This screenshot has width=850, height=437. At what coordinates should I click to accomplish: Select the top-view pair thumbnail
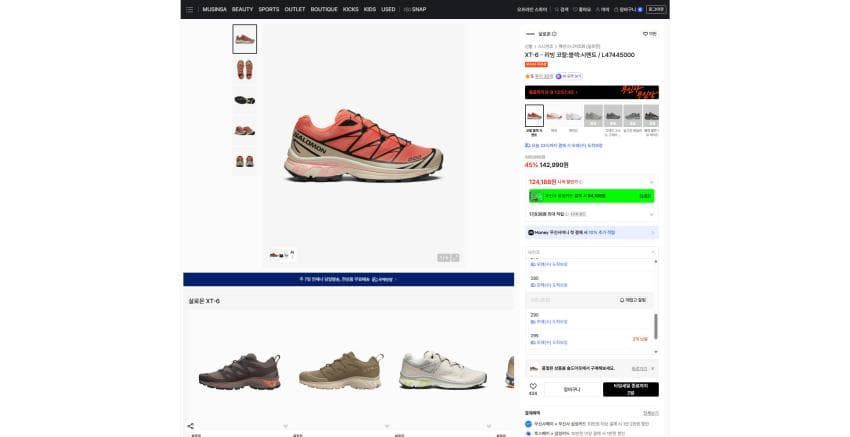(x=244, y=69)
